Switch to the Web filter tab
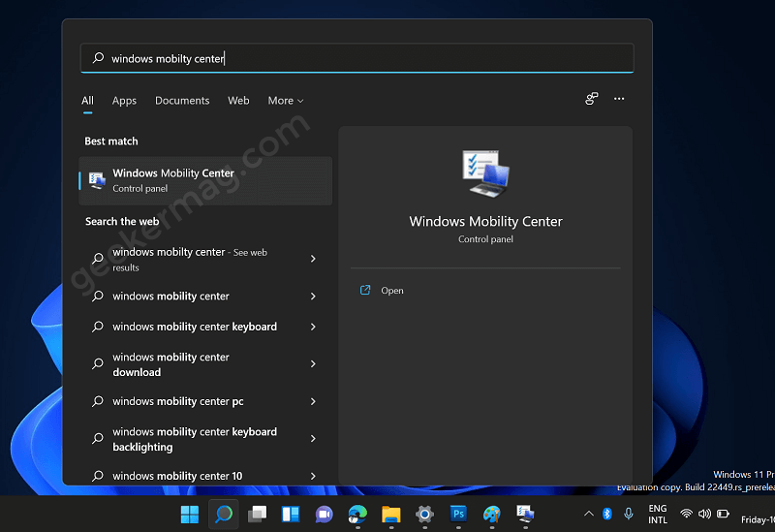 point(238,101)
